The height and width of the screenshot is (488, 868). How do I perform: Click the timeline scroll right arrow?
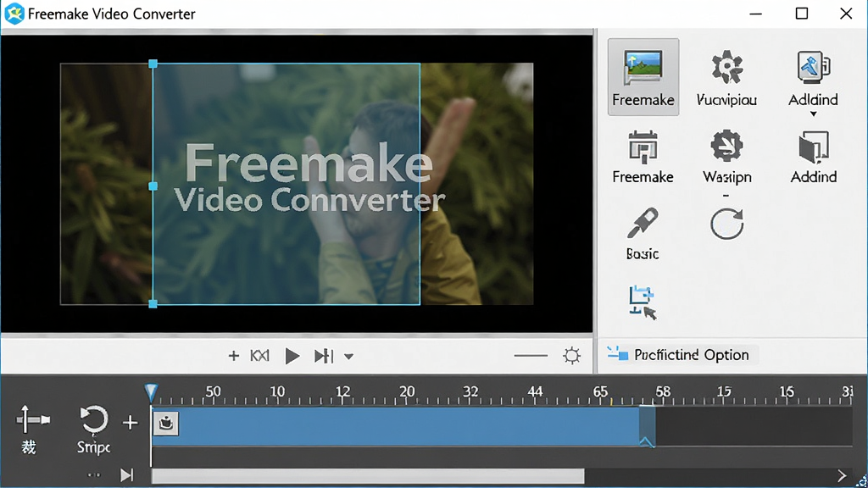coord(842,475)
